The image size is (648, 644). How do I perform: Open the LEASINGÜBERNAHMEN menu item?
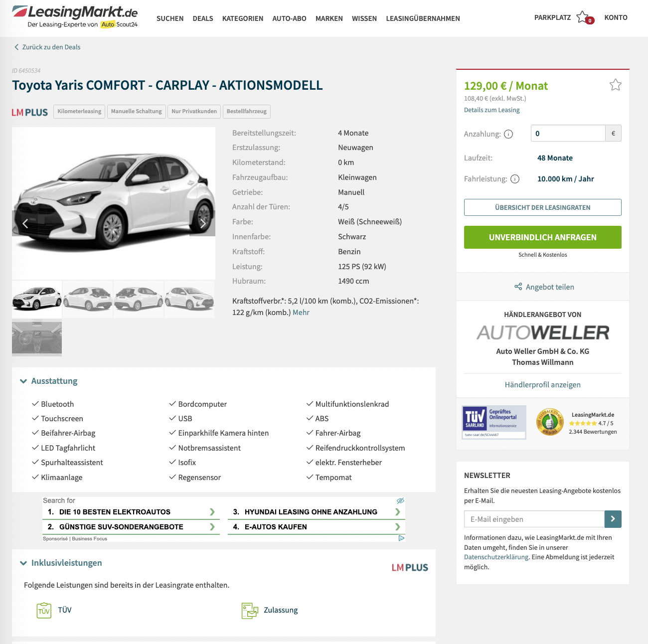click(x=423, y=18)
